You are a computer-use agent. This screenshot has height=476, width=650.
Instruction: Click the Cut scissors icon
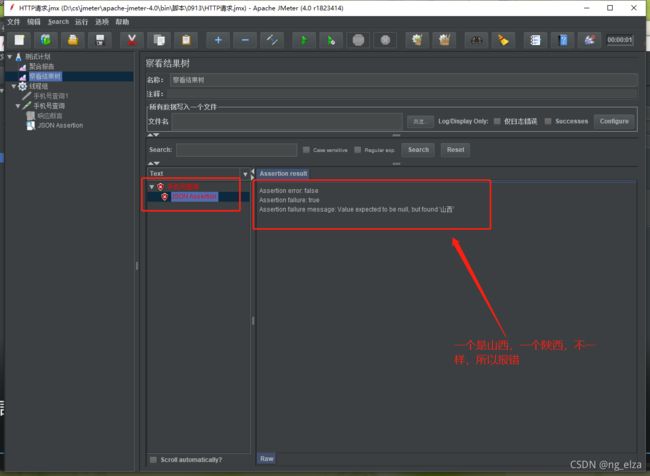(132, 40)
